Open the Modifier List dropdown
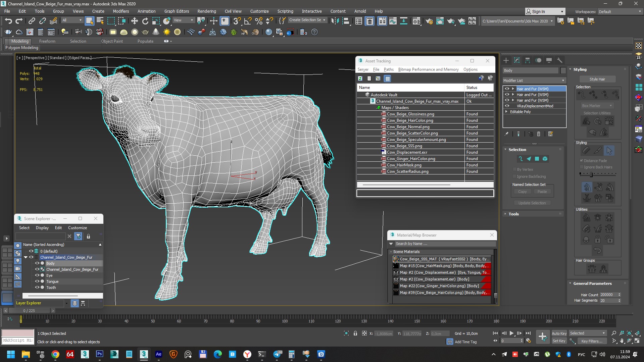This screenshot has width=644, height=362. (x=534, y=81)
